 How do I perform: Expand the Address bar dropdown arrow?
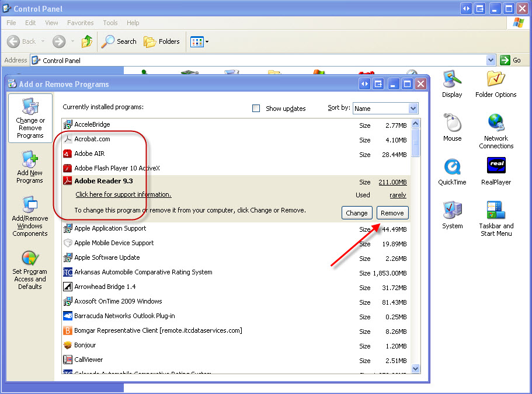(491, 60)
